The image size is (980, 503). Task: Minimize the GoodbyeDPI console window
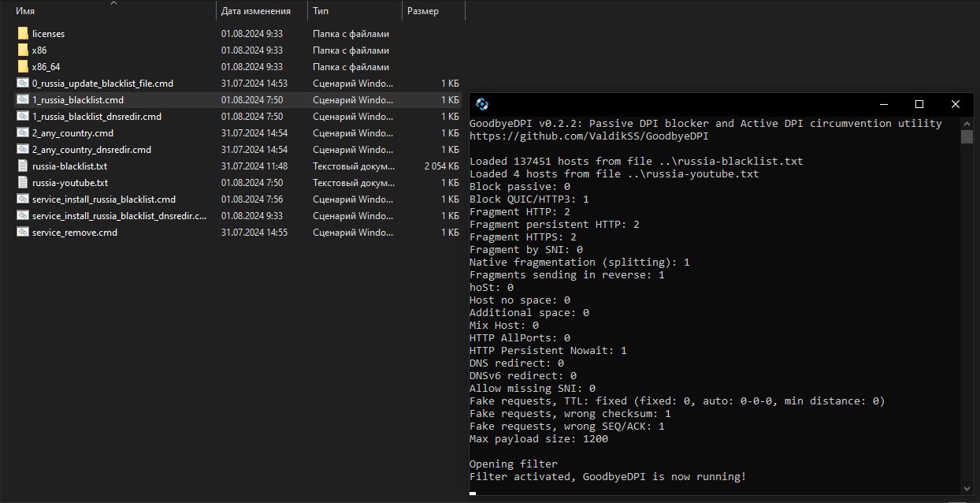(x=882, y=104)
